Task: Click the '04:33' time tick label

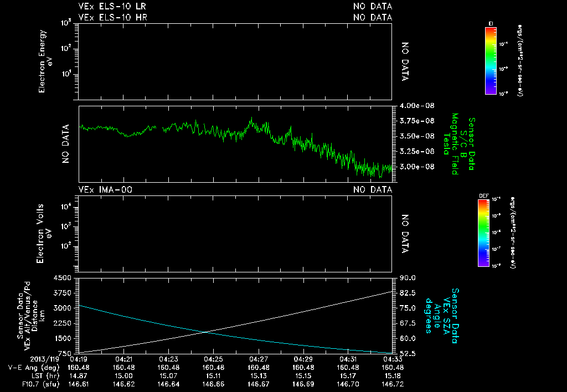Action: click(x=393, y=359)
